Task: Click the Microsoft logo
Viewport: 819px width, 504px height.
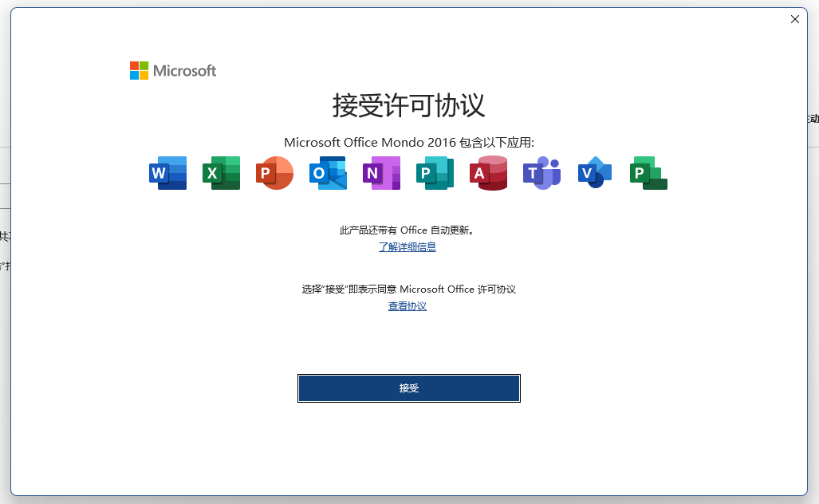Action: (173, 70)
